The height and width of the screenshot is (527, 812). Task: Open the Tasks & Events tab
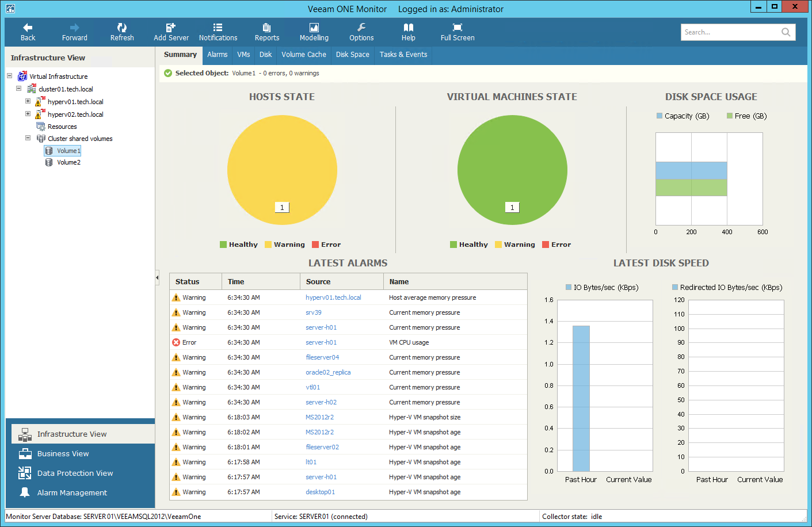click(403, 55)
